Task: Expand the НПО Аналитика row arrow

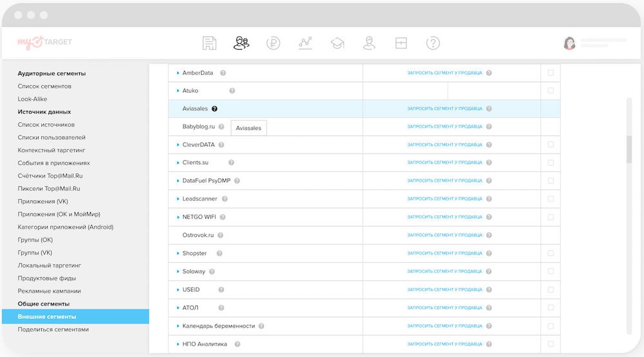Action: point(178,344)
